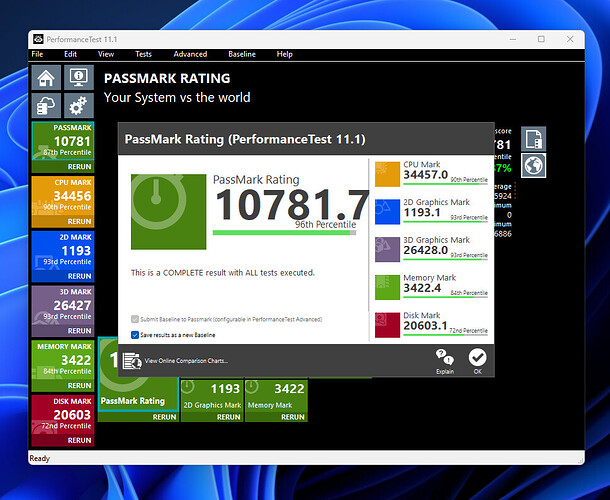The image size is (610, 500).
Task: Toggle Submit Baseline to Passmark checkbox
Action: click(x=136, y=319)
